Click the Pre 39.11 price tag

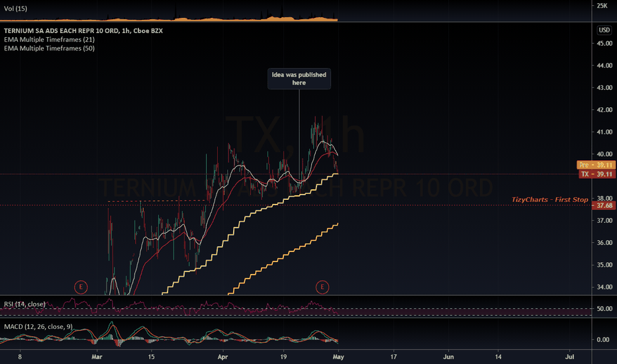596,165
